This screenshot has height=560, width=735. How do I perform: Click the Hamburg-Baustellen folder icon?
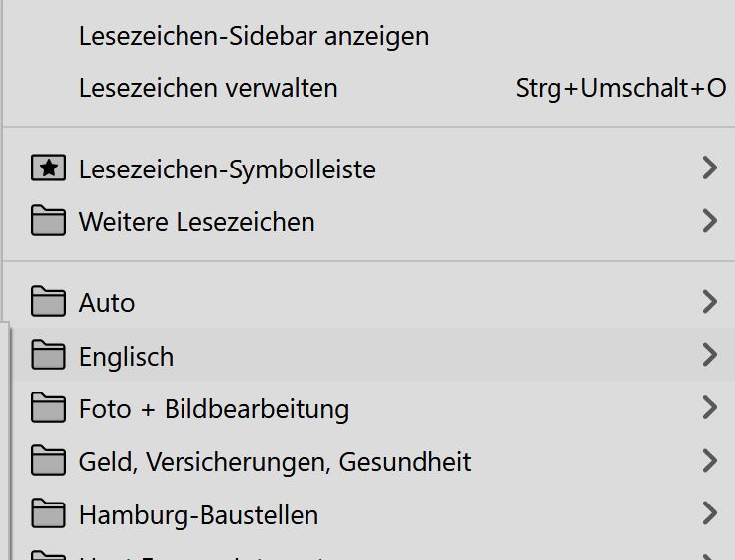click(49, 514)
